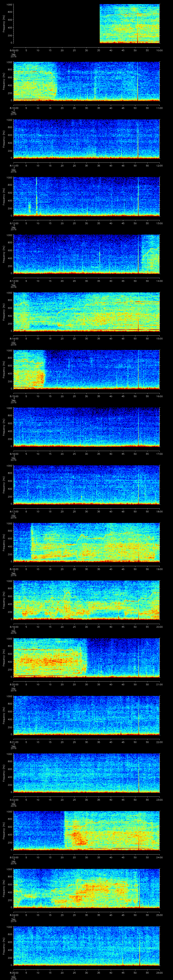
Task: Click the 11:00 end time label
Action: click(160, 108)
